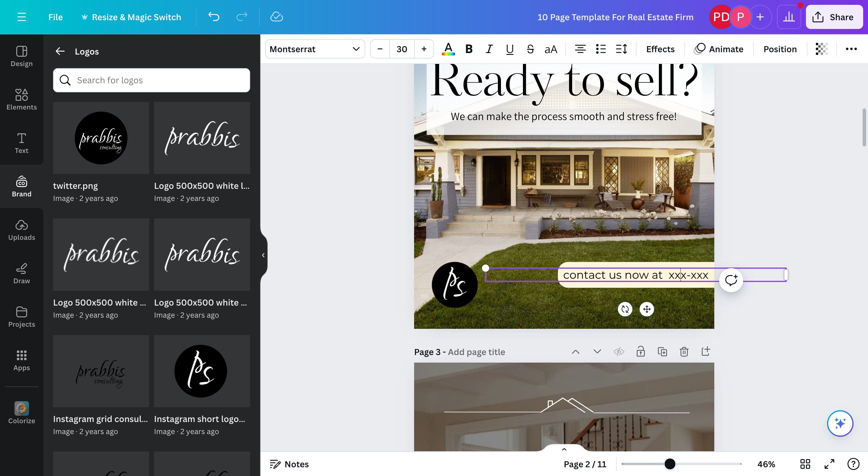
Task: Open the hamburger main menu
Action: (x=22, y=17)
